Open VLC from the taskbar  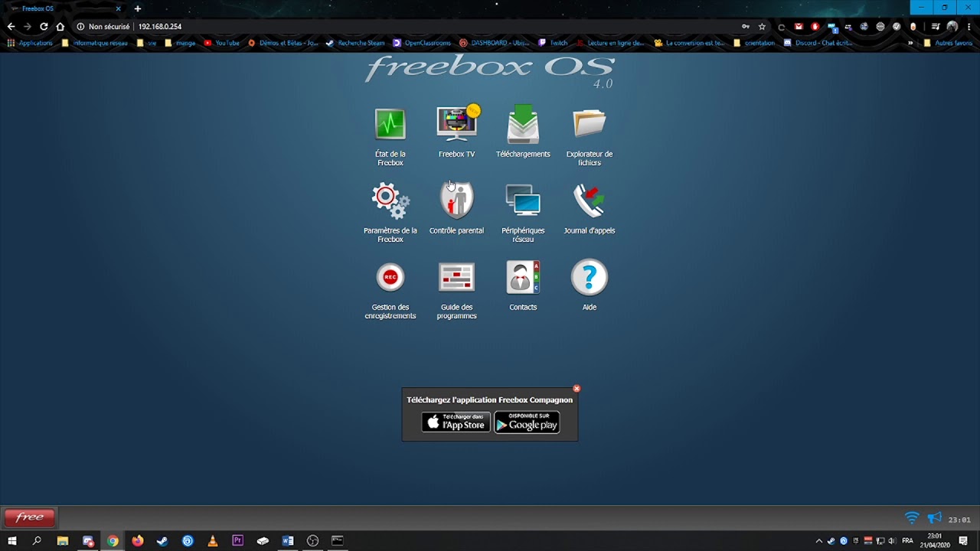coord(213,541)
